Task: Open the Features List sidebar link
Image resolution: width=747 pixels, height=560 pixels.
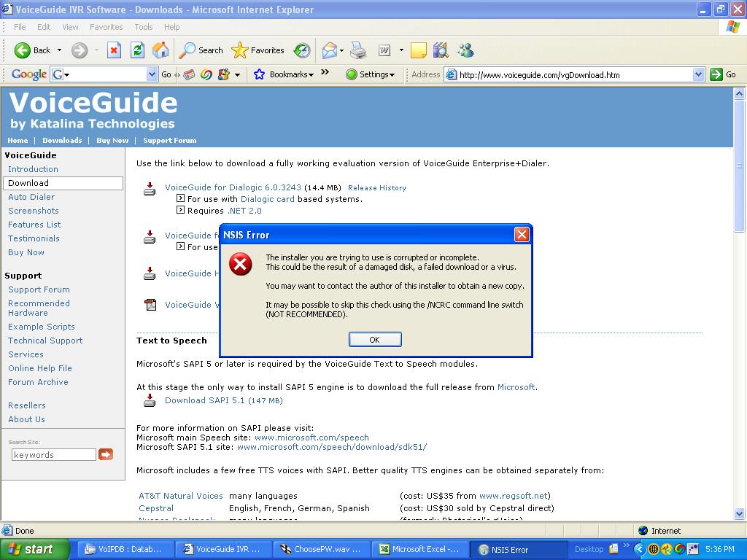Action: point(34,225)
